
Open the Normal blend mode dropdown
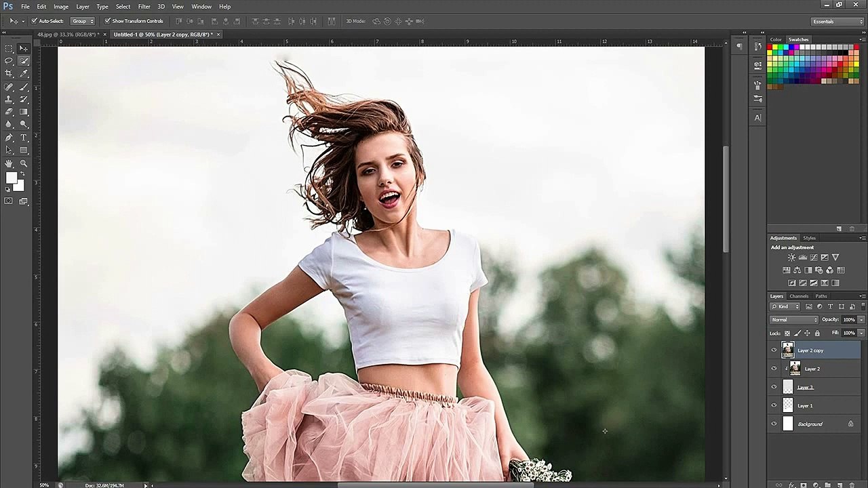(794, 319)
